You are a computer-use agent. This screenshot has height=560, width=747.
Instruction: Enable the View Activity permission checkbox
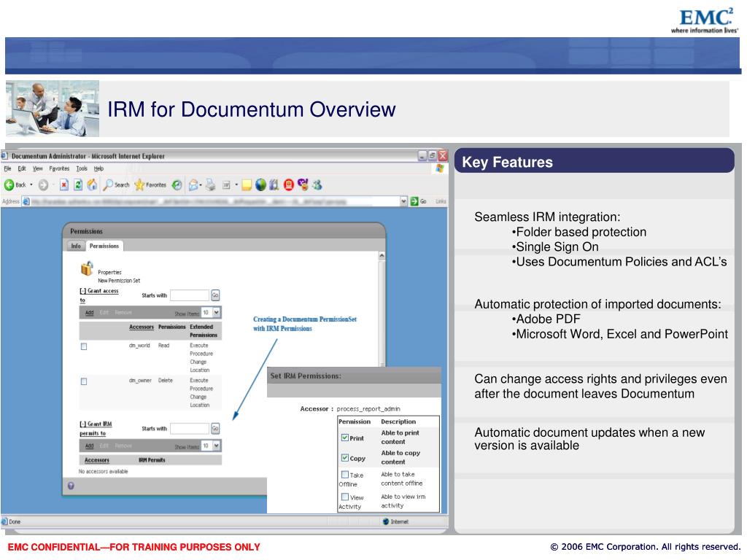(x=345, y=497)
